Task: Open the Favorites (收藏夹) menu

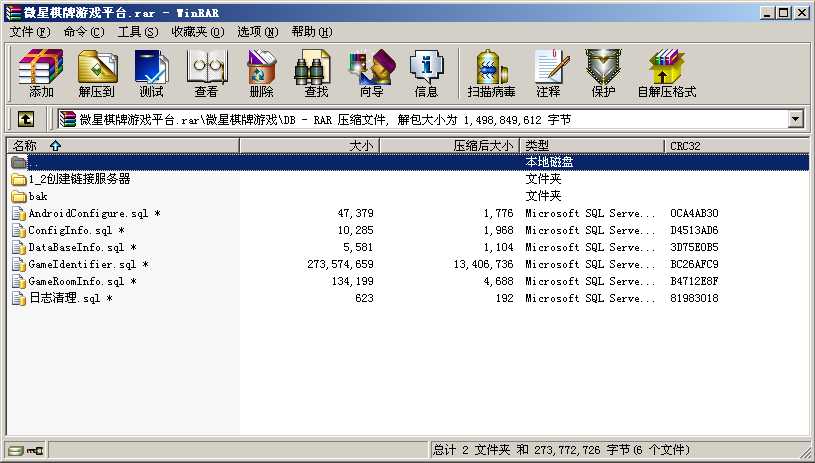Action: pos(198,32)
